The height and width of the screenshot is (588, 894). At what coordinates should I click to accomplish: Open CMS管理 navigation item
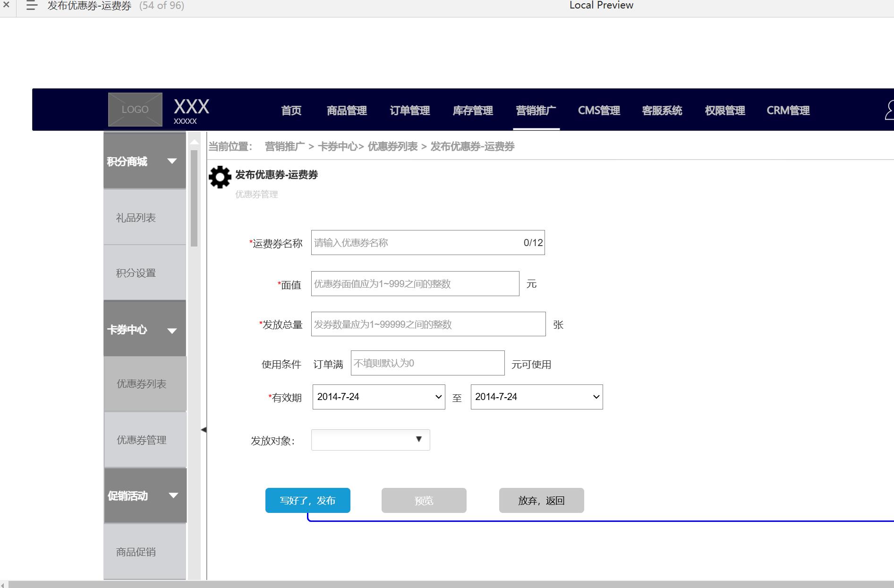coord(599,111)
